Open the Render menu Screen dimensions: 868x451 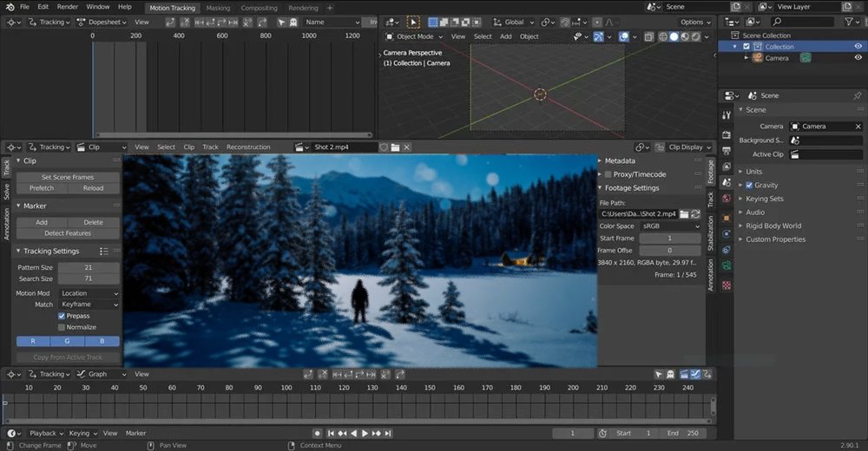(x=68, y=7)
